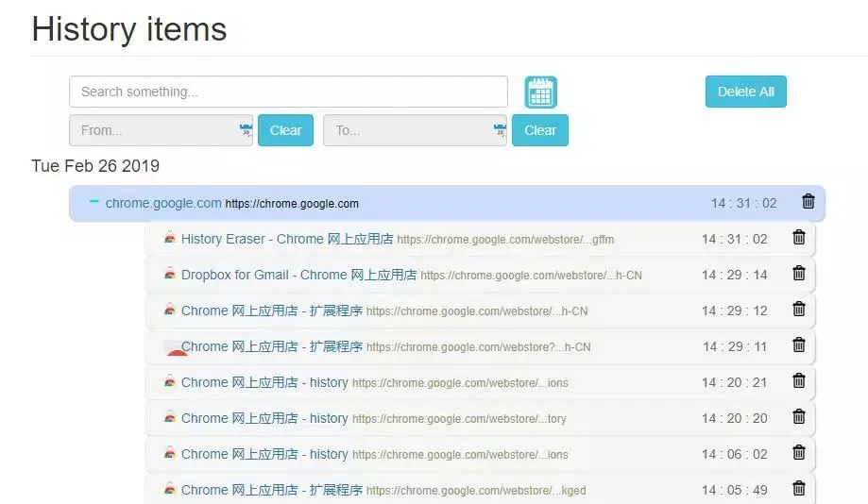This screenshot has height=504, width=868.
Task: Clear the From date field
Action: (x=285, y=130)
